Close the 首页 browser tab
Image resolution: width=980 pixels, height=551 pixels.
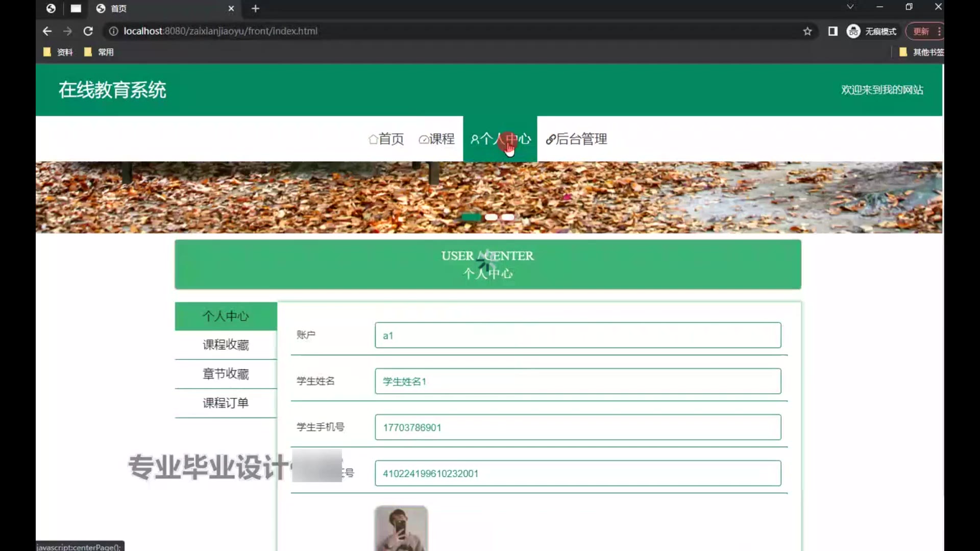coord(231,8)
